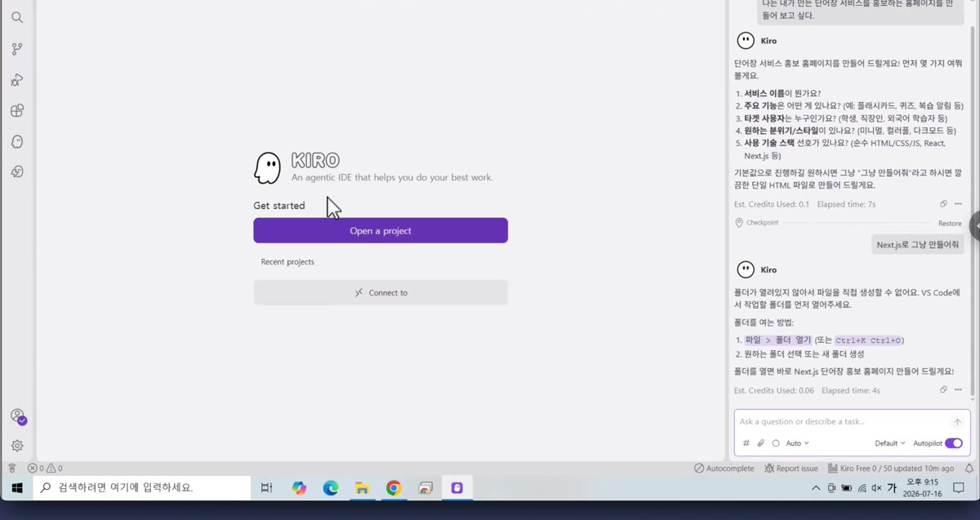Open more options for the 7s reply
Viewport: 980px width, 520px height.
coord(958,204)
